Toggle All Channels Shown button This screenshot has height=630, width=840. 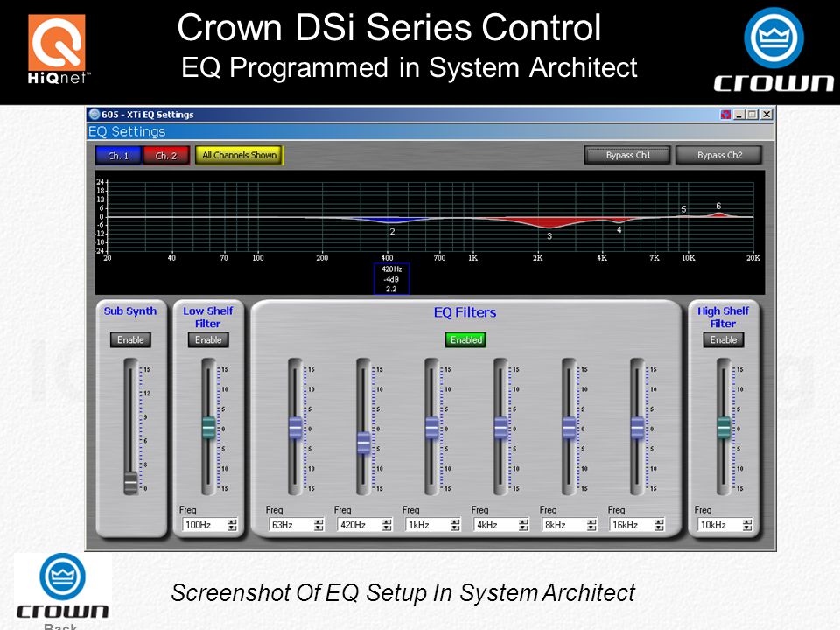240,156
